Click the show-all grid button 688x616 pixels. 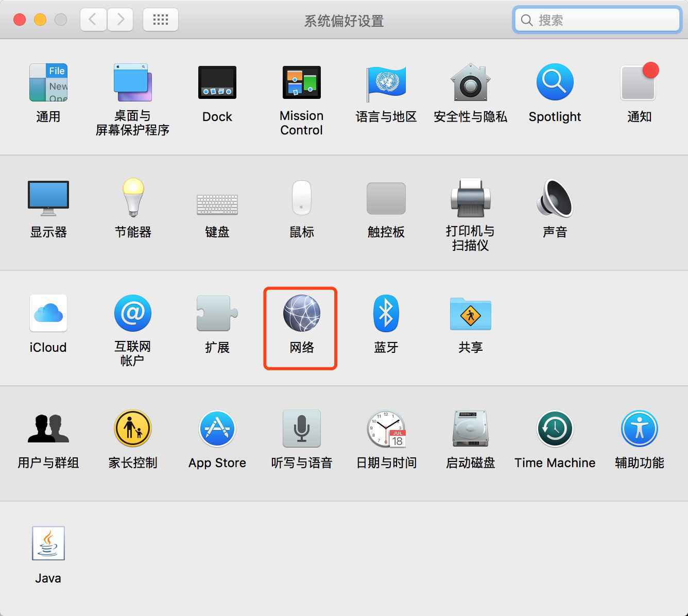click(161, 20)
